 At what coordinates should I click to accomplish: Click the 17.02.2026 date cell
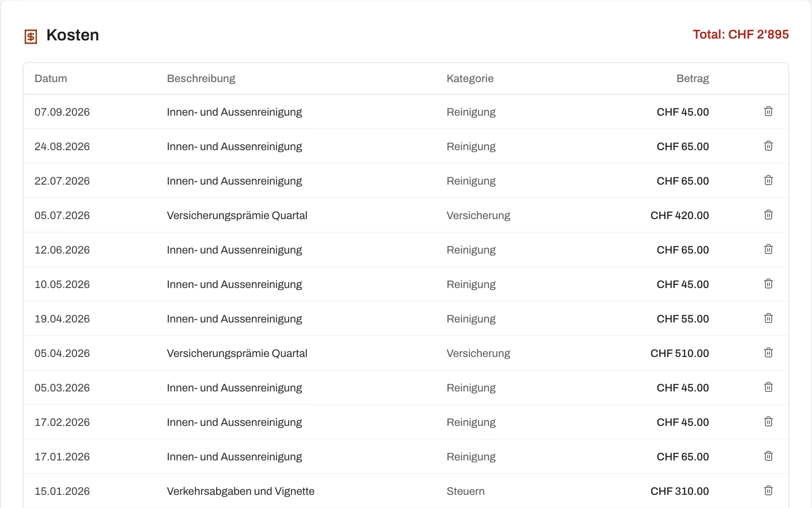pyautogui.click(x=62, y=422)
